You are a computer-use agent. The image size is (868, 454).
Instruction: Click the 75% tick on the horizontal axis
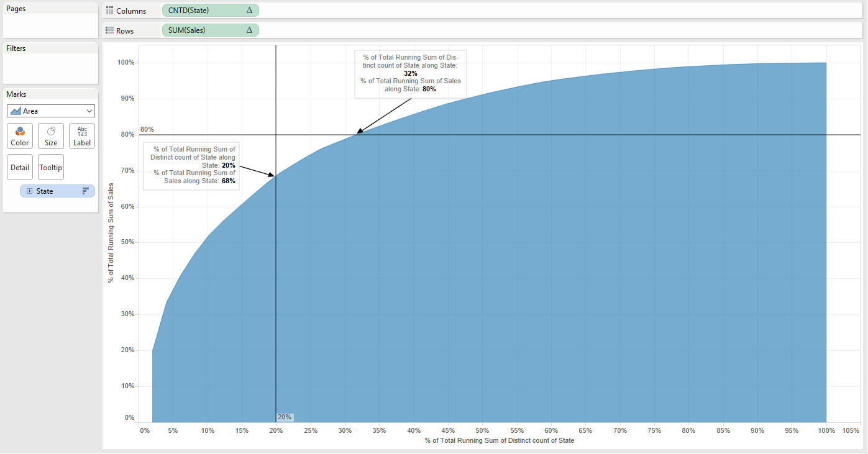(x=654, y=430)
